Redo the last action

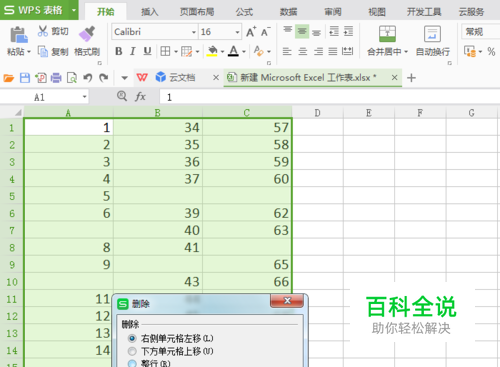click(104, 78)
